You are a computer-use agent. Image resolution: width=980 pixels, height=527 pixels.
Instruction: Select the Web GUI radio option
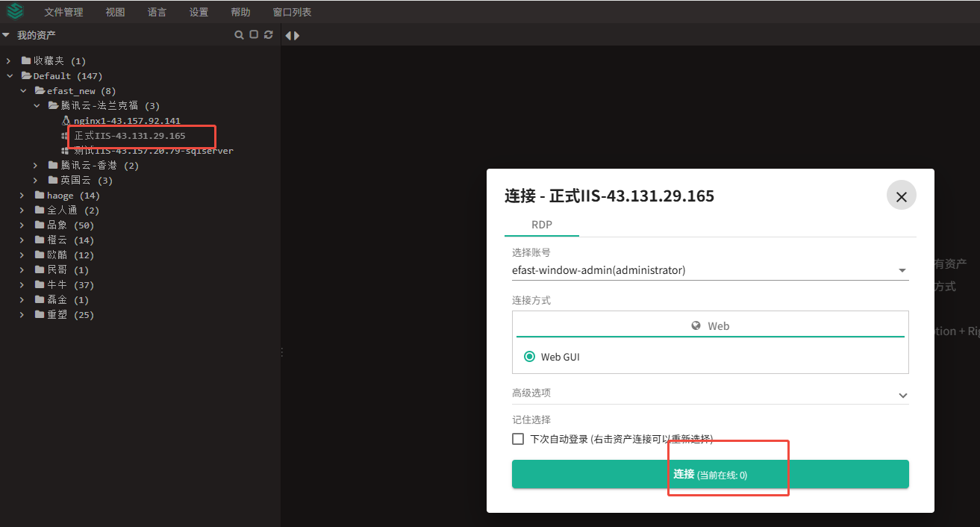click(x=529, y=357)
